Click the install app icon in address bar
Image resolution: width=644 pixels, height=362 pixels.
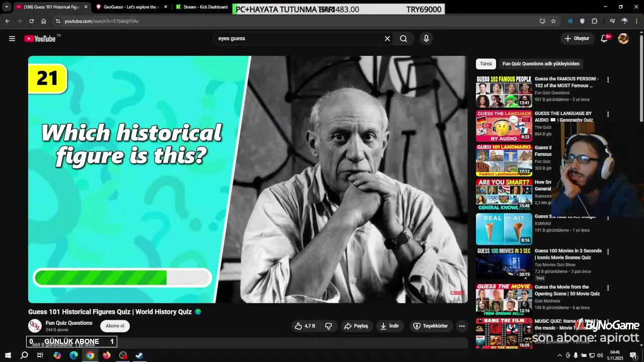(x=542, y=21)
